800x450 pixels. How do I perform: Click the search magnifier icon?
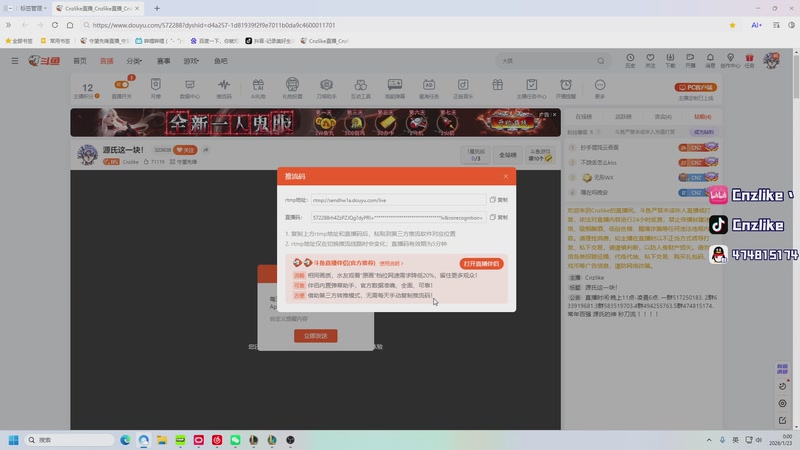(x=601, y=61)
